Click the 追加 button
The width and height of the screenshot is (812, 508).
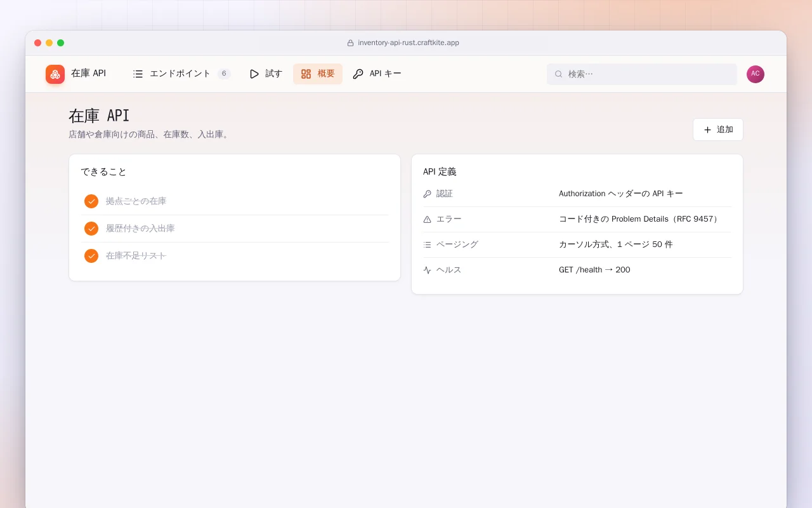718,130
